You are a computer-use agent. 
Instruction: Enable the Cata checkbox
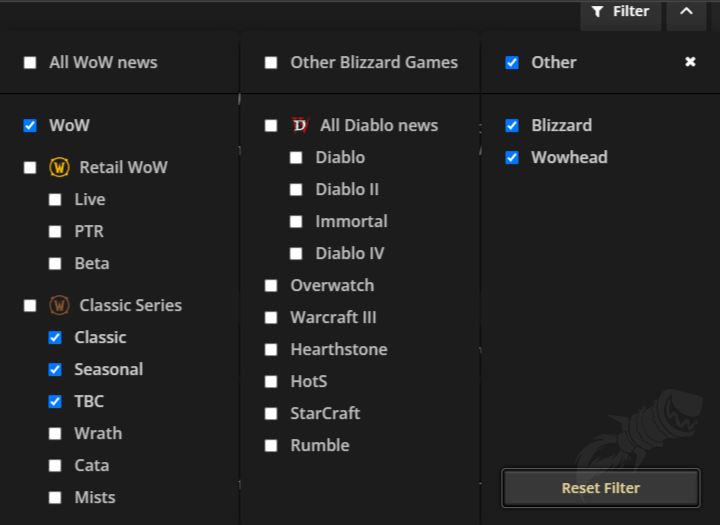[x=55, y=466]
